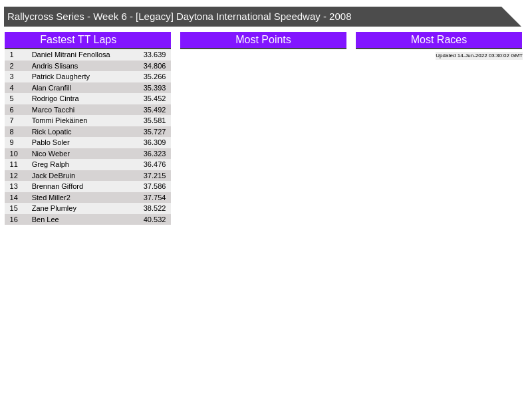The image size is (532, 399).
Task: Select driver Rodrigo Cintra
Action: [x=55, y=98]
